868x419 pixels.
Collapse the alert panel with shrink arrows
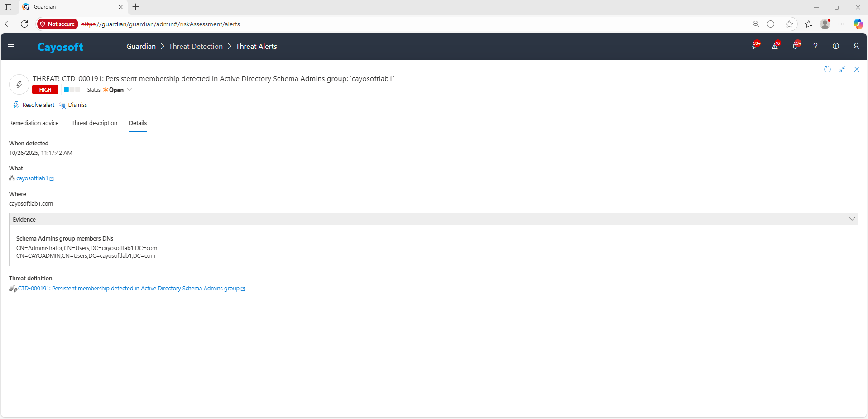(x=842, y=69)
